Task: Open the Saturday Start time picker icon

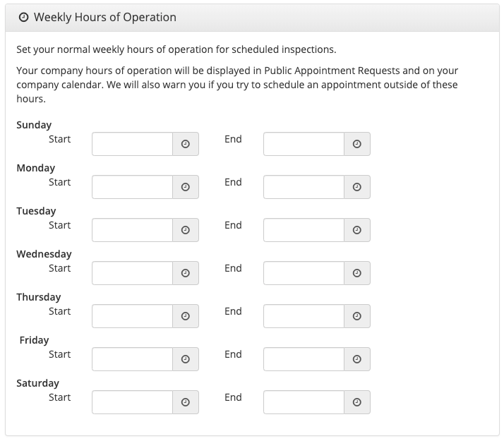Action: point(186,402)
